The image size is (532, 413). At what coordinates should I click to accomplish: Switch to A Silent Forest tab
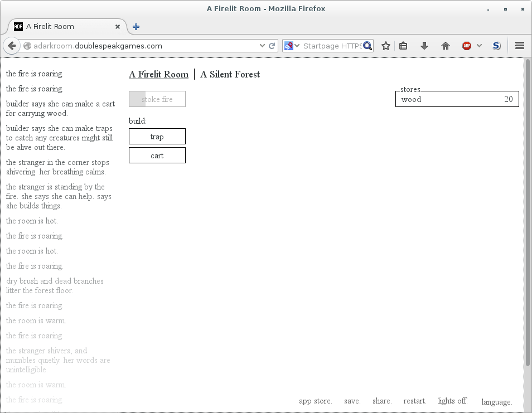[x=230, y=75]
